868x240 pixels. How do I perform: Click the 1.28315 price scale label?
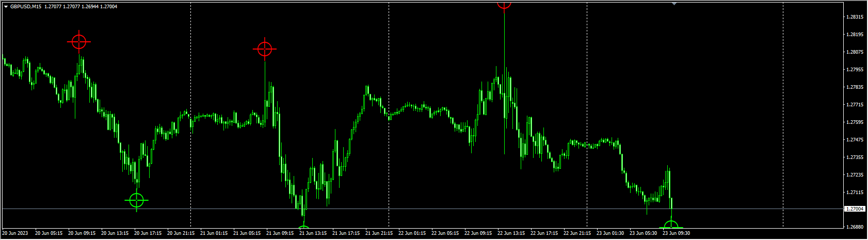(x=855, y=17)
